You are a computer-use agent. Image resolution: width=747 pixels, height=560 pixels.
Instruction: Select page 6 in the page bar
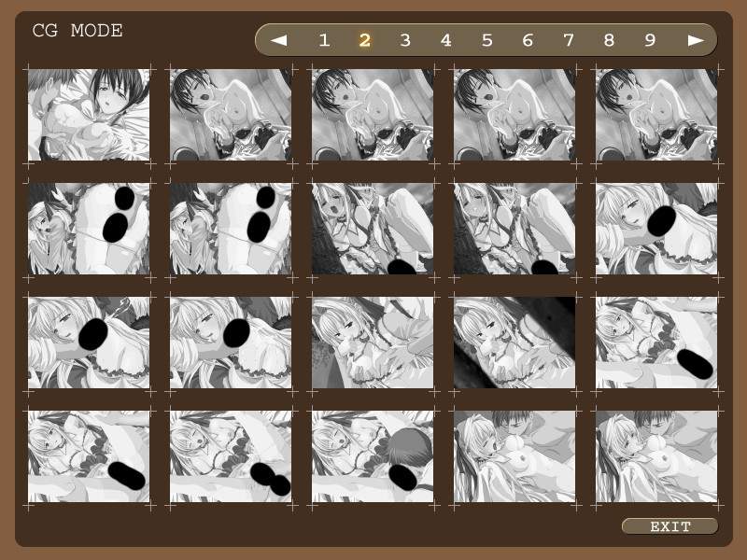click(528, 40)
